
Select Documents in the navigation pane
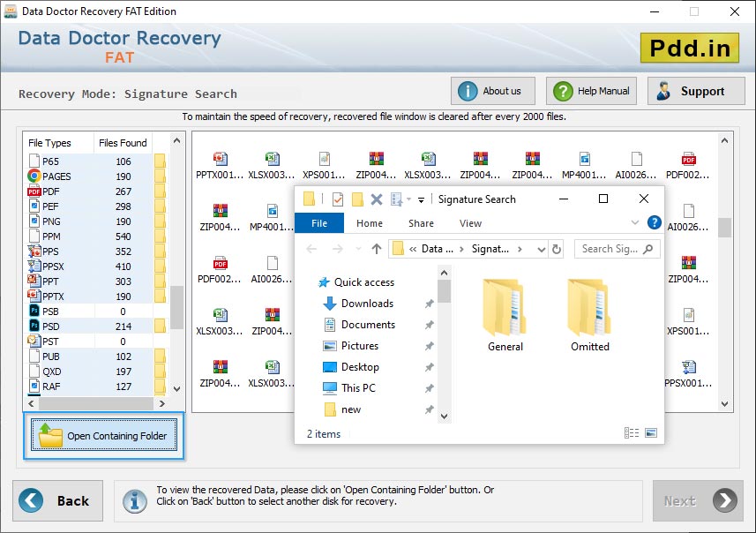(359, 325)
